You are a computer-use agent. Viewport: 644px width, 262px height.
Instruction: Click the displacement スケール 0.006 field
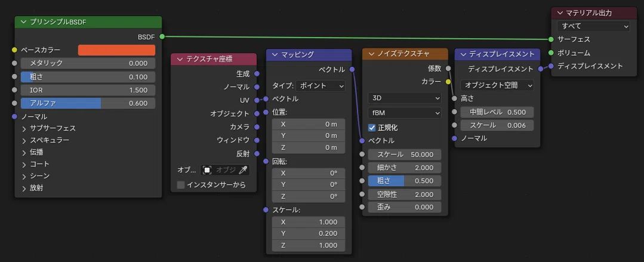tap(497, 125)
